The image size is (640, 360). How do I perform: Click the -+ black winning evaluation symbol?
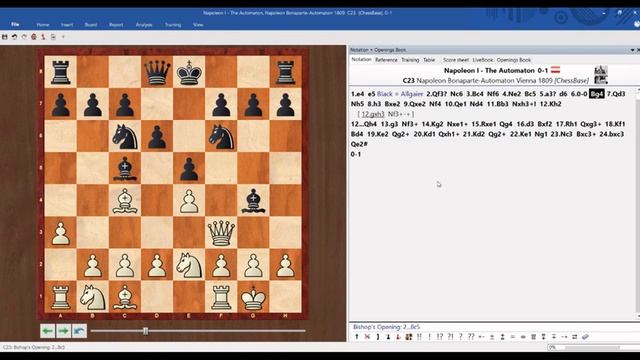(x=564, y=337)
